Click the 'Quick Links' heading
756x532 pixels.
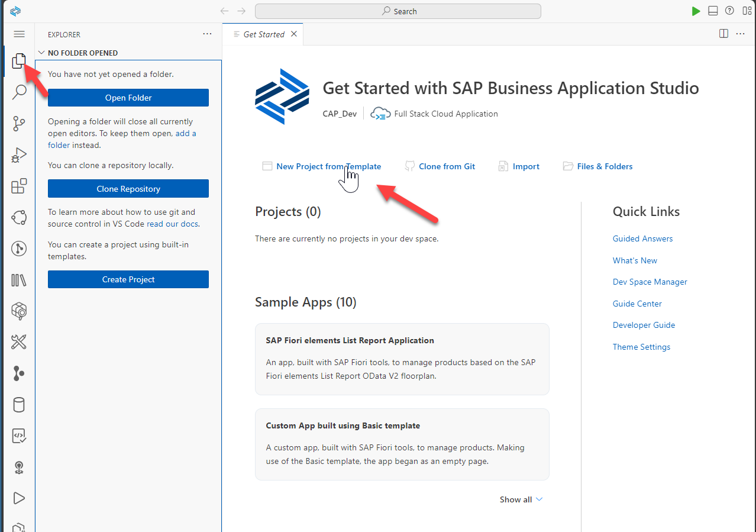646,212
